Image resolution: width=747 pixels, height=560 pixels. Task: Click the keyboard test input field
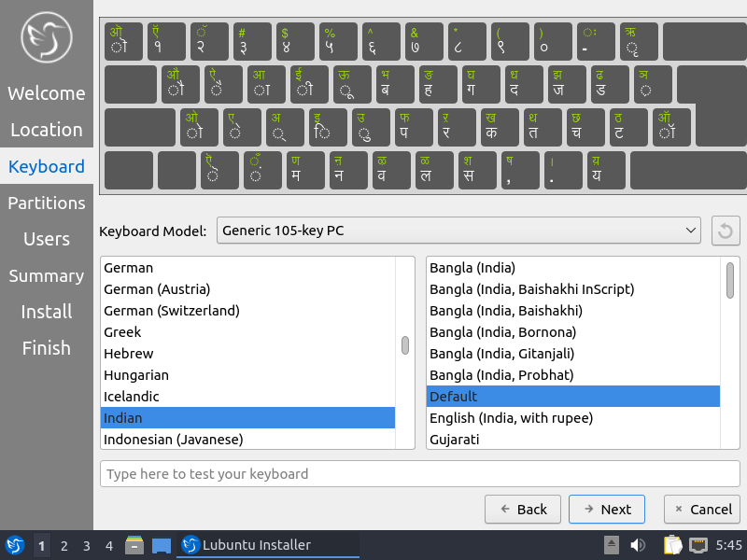pos(420,474)
